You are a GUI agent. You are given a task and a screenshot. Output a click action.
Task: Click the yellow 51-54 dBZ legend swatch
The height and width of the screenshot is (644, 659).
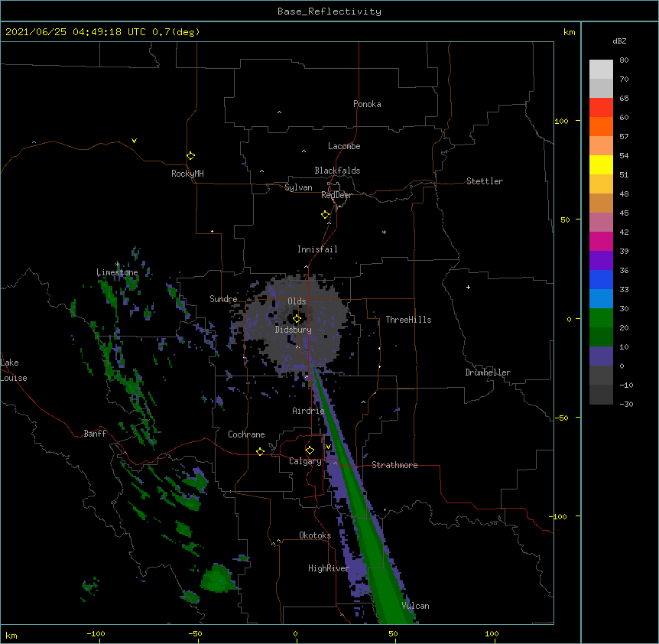click(601, 164)
